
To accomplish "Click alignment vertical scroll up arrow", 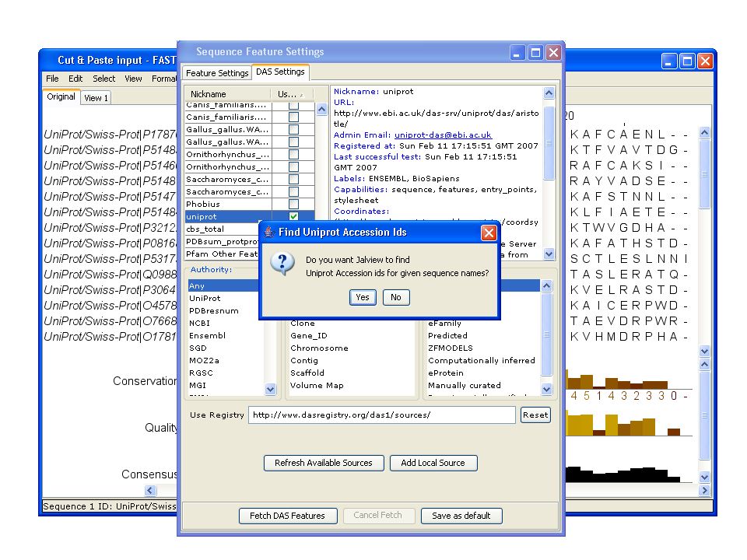I will 705,132.
